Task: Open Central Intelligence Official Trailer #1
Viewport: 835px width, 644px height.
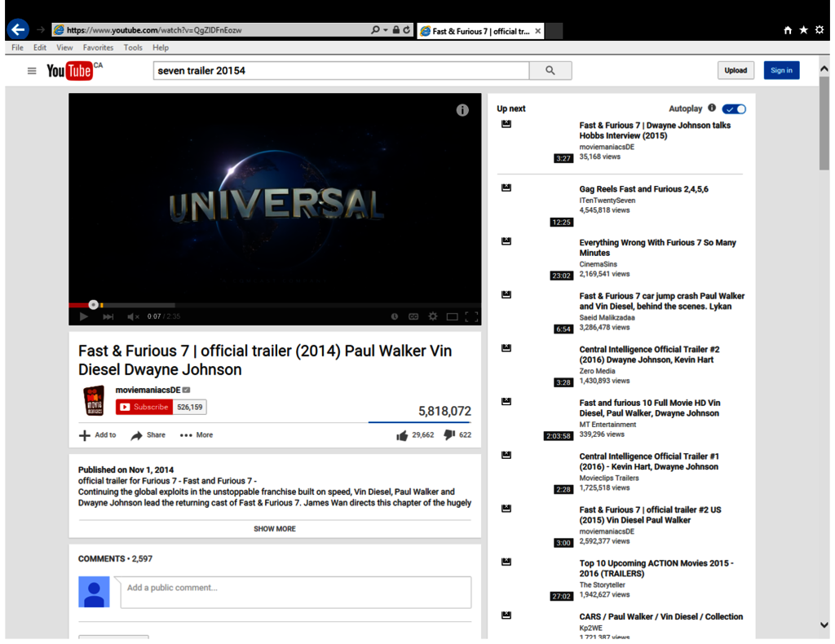Action: pos(649,461)
